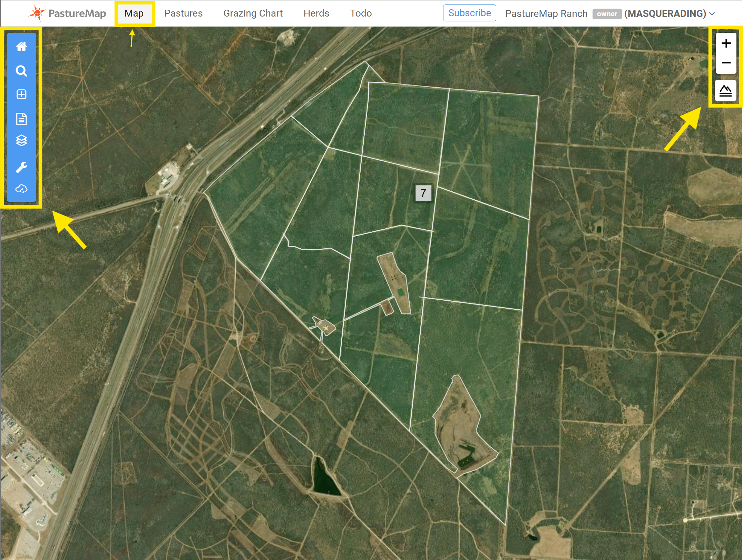Open the search magnifier tool
The image size is (743, 560).
[x=21, y=71]
